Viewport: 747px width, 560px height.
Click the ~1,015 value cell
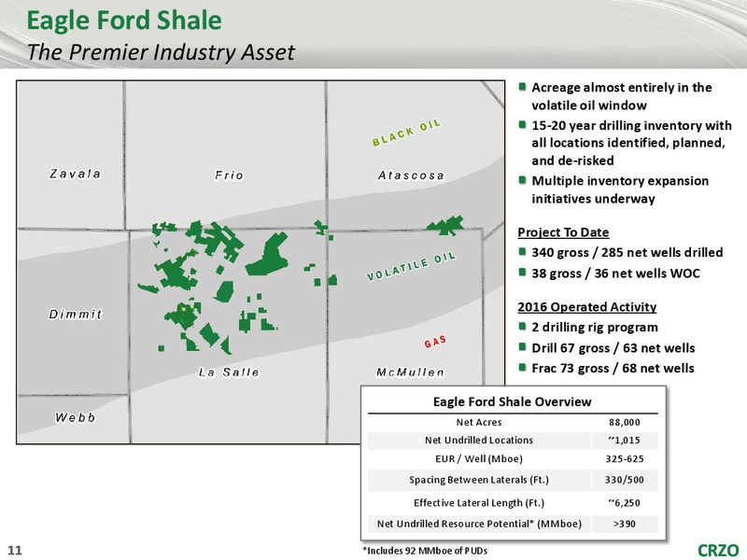click(624, 441)
